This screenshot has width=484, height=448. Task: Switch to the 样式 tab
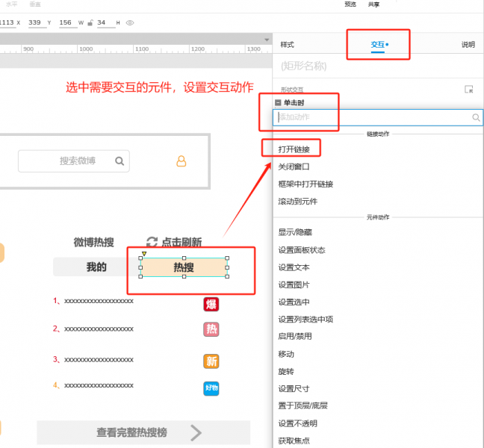(287, 45)
